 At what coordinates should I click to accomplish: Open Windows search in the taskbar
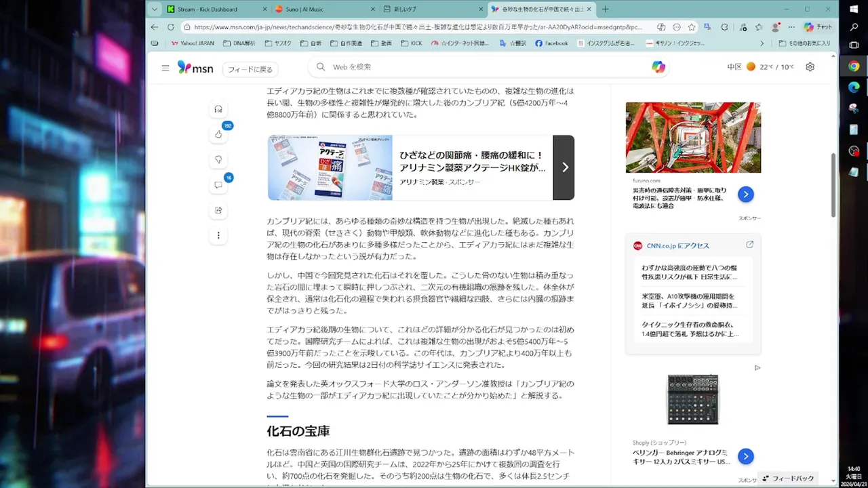[x=854, y=28]
